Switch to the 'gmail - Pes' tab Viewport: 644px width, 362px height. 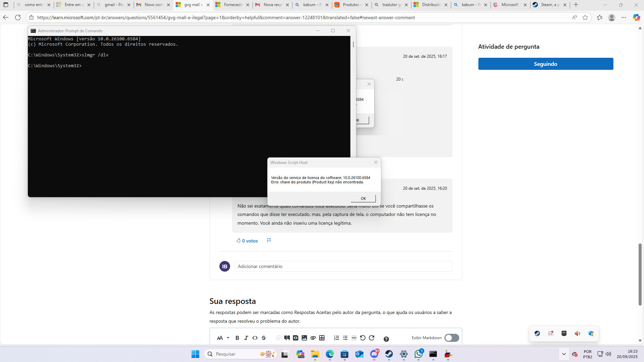pos(114,5)
